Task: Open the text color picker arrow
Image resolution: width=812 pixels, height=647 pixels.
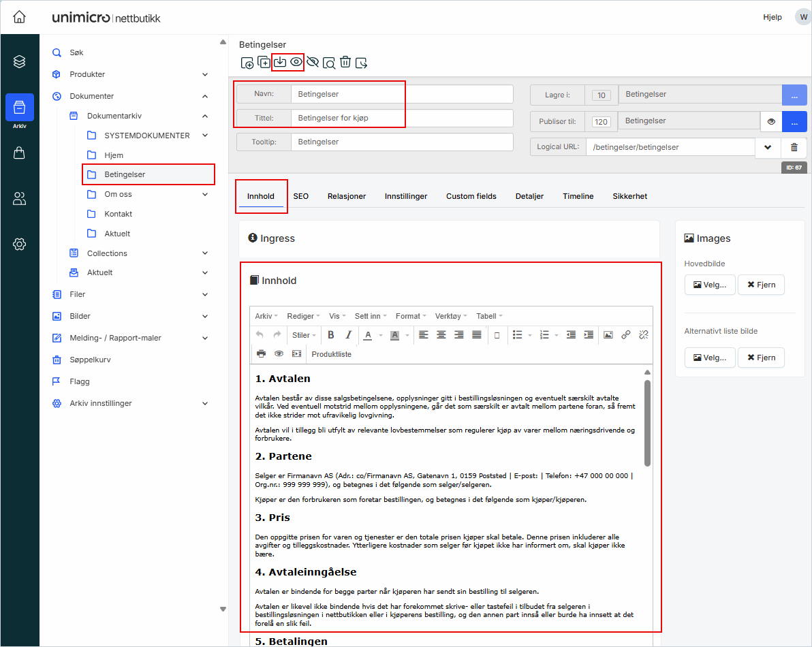Action: click(x=380, y=335)
